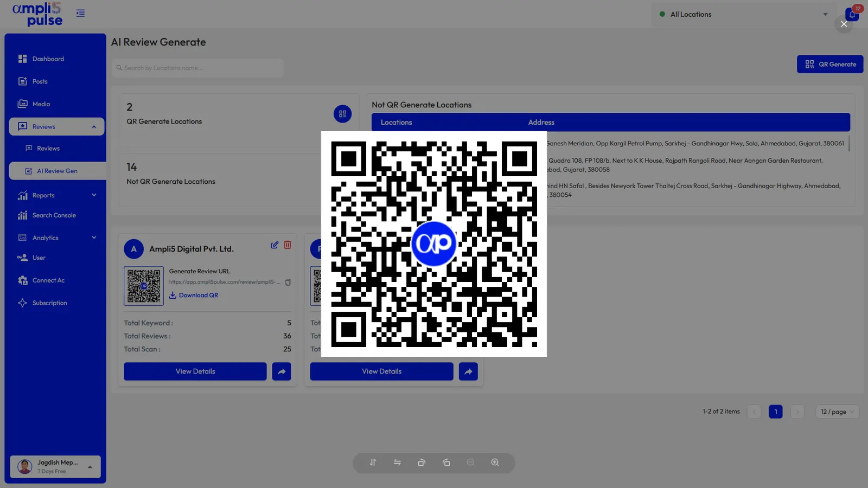The width and height of the screenshot is (868, 488).
Task: Open Ampli5 Digital QR thumbnail
Action: click(x=144, y=286)
